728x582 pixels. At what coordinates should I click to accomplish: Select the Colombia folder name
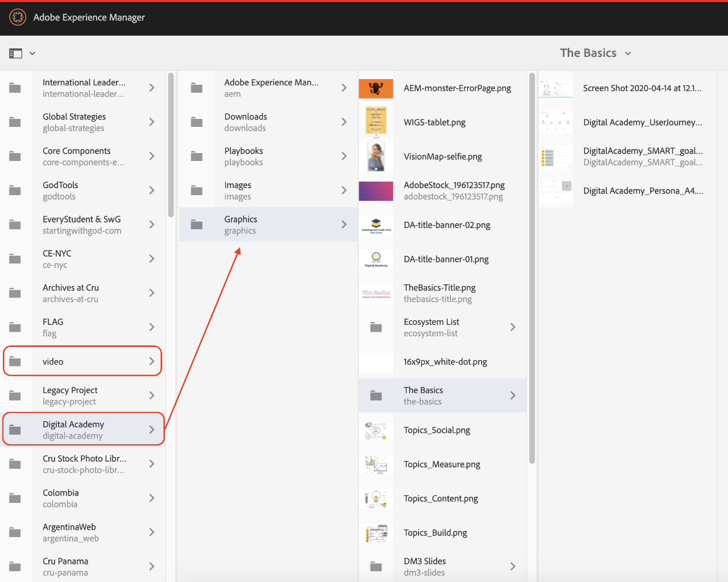point(61,493)
